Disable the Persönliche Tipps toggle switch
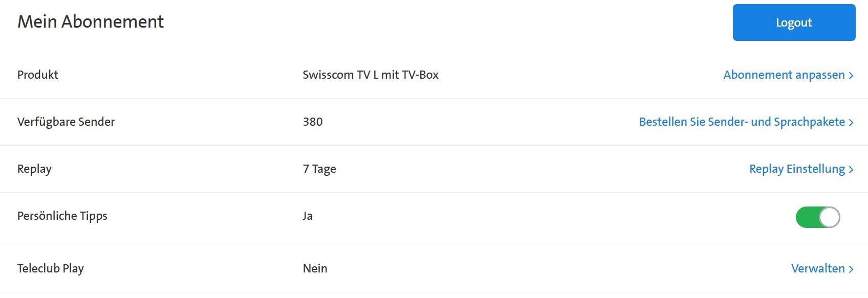868x298 pixels. [817, 217]
